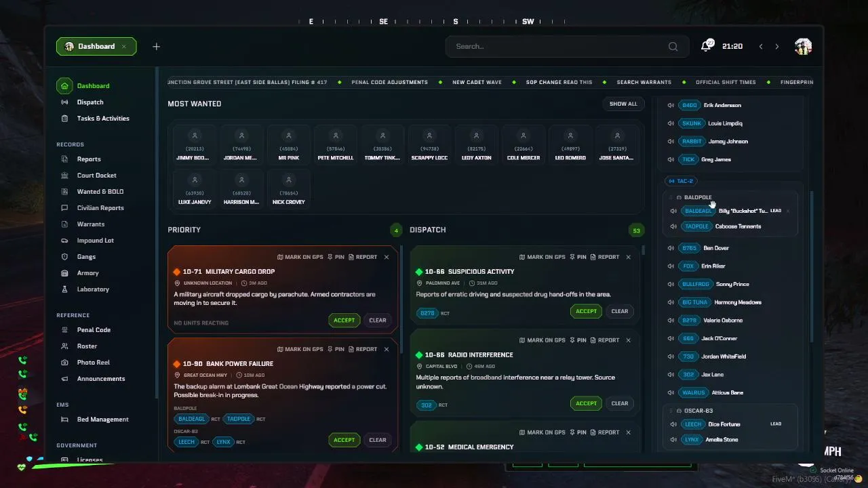Mute radio for Harmony Meadows
This screenshot has height=488, width=868.
pyautogui.click(x=671, y=302)
